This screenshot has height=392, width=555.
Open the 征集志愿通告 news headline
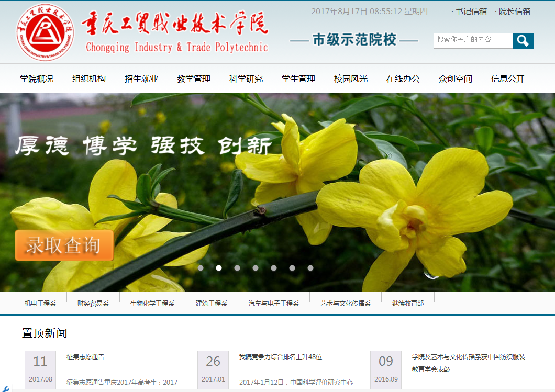point(85,357)
